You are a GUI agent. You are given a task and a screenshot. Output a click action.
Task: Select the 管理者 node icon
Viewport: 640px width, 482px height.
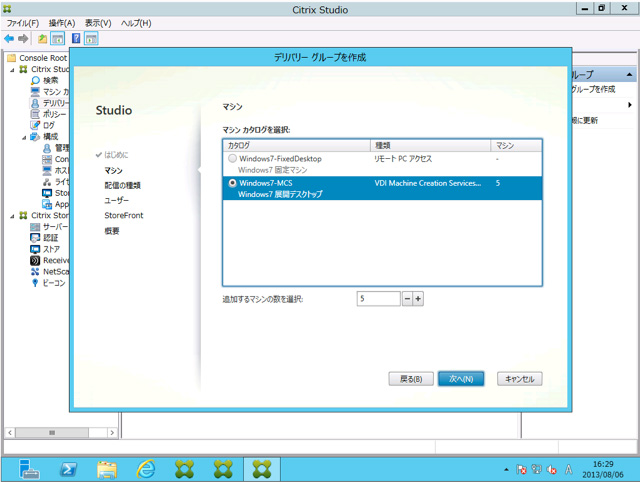tap(47, 148)
